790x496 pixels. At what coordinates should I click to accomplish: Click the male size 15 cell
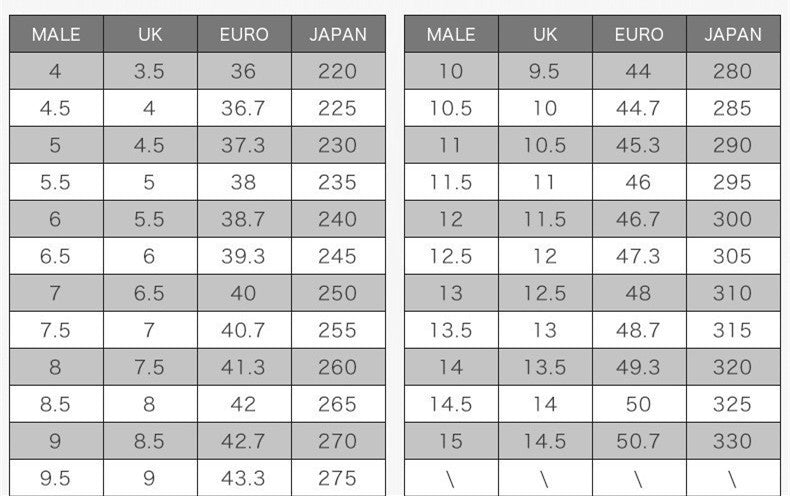(x=451, y=441)
